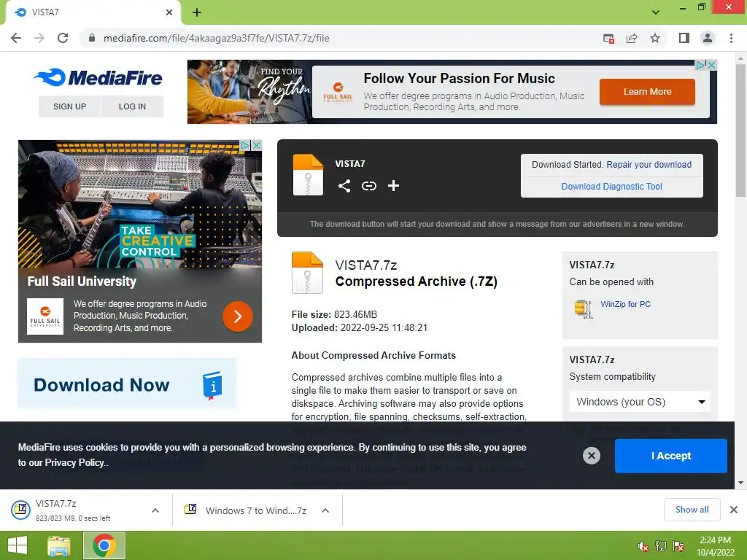
Task: Click the Full Sail University ad image
Action: pyautogui.click(x=139, y=204)
